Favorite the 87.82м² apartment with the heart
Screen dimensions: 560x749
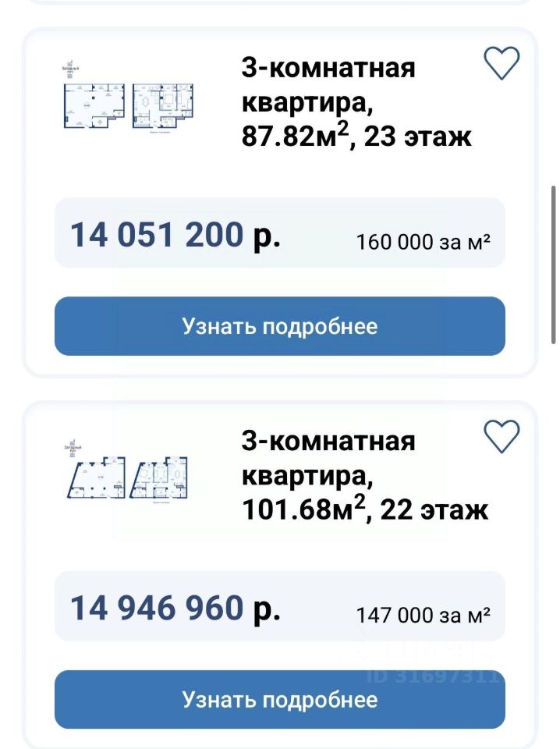tap(502, 63)
